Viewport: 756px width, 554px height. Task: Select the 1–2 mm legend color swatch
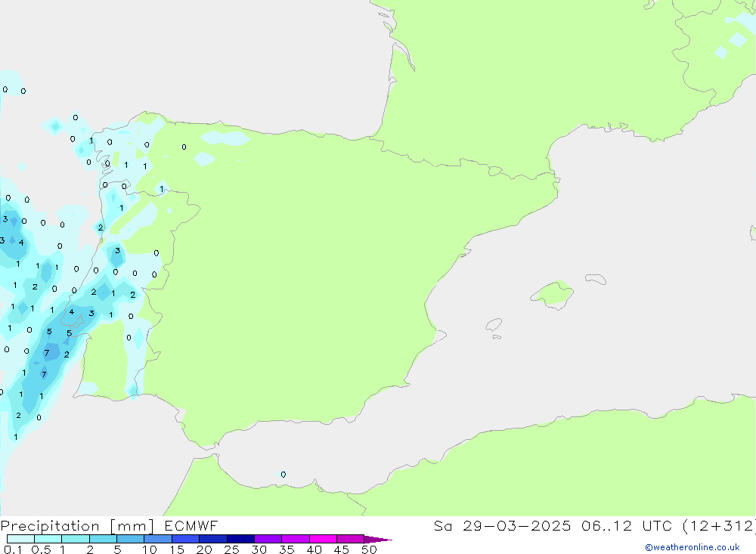pos(76,539)
